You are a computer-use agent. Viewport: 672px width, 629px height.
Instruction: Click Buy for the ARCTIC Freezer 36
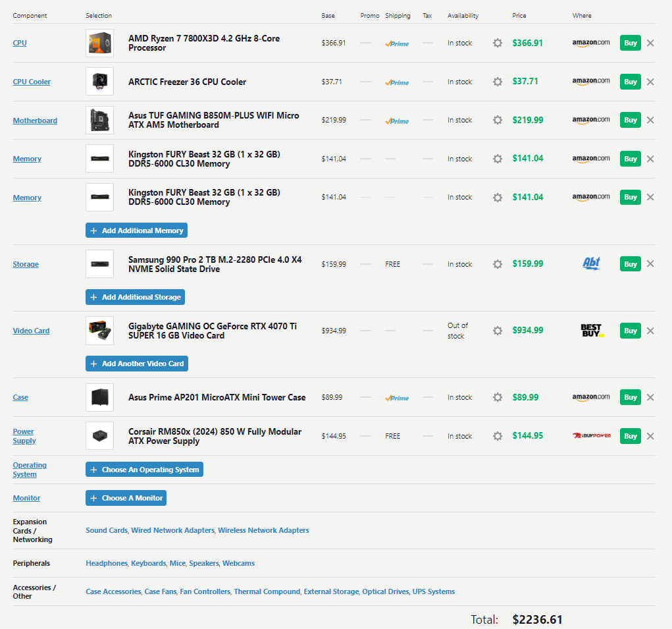pyautogui.click(x=630, y=82)
